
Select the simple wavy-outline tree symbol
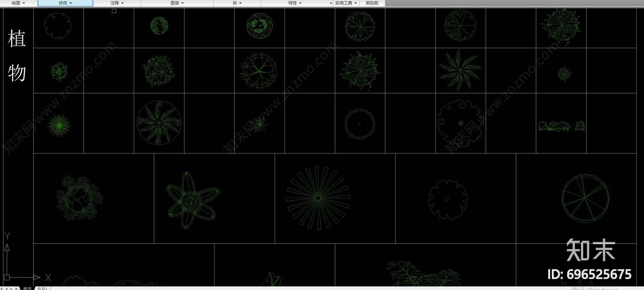tap(58, 25)
